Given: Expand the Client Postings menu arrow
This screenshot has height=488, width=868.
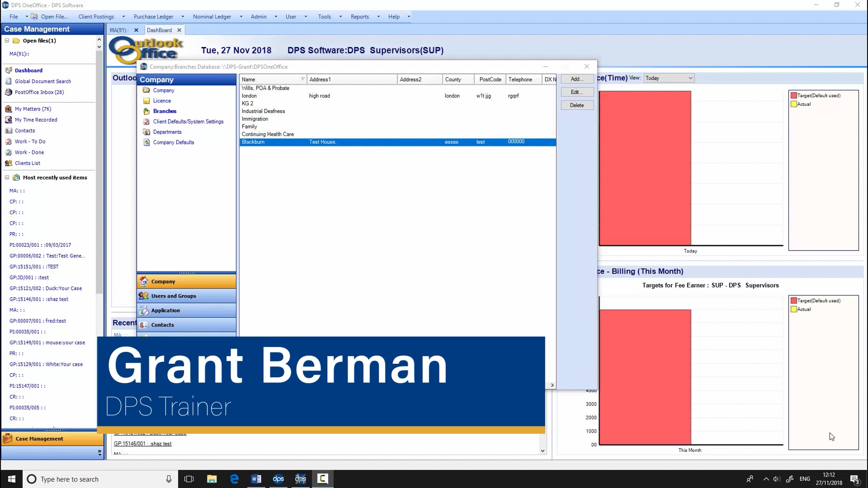Looking at the screenshot, I should pos(124,17).
